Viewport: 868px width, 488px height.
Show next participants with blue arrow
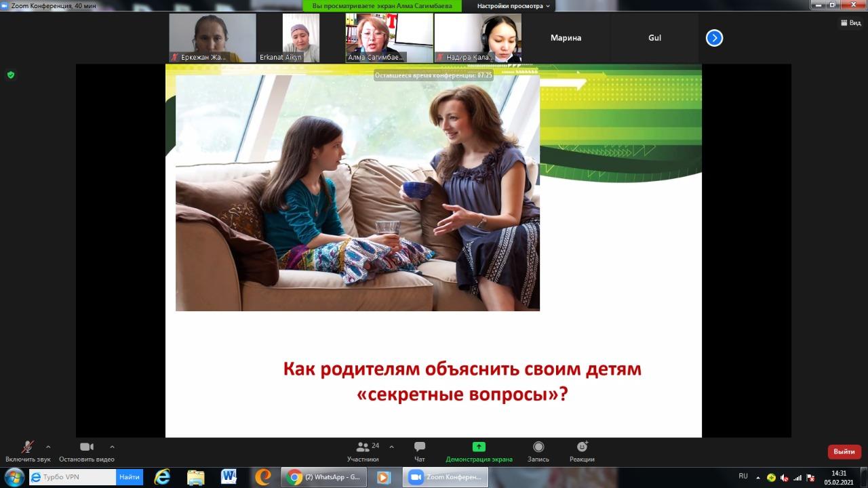[714, 38]
